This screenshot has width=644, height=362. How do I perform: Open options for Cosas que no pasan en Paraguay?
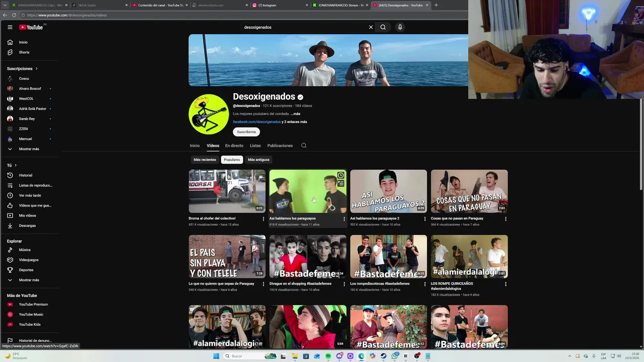tap(506, 219)
